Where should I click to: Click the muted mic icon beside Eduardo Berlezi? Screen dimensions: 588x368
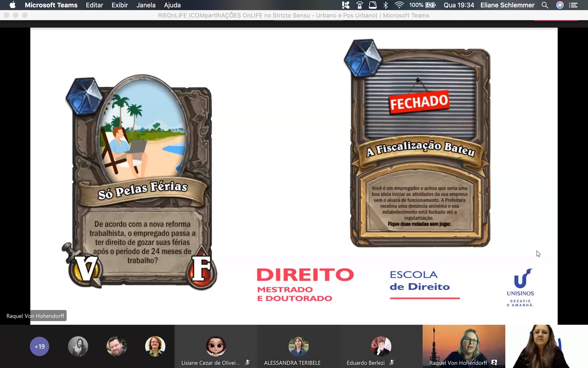tap(392, 363)
